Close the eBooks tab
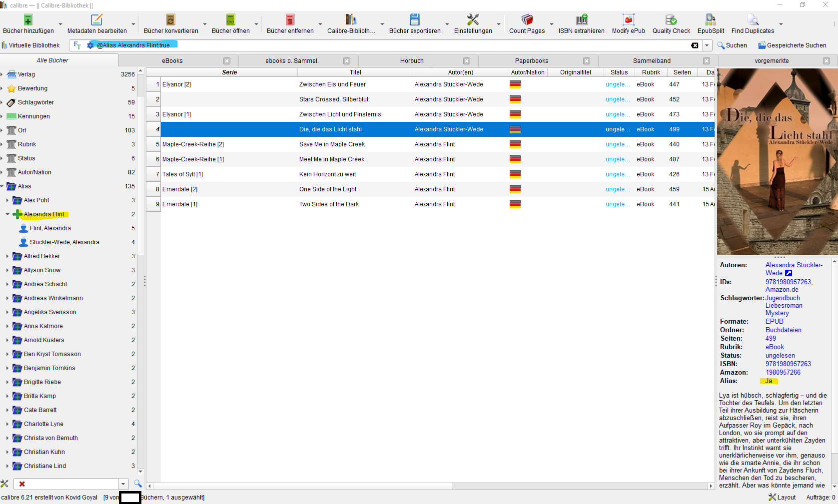838x504 pixels. 227,61
